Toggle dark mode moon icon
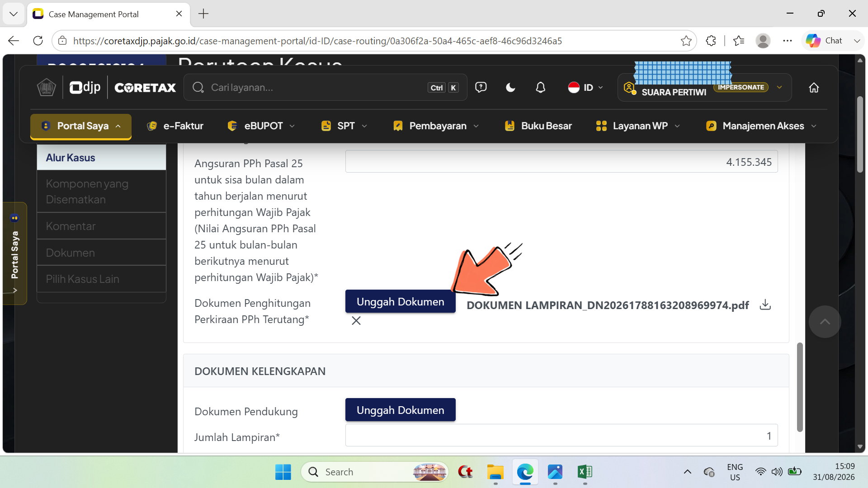Viewport: 868px width, 488px height. point(510,88)
